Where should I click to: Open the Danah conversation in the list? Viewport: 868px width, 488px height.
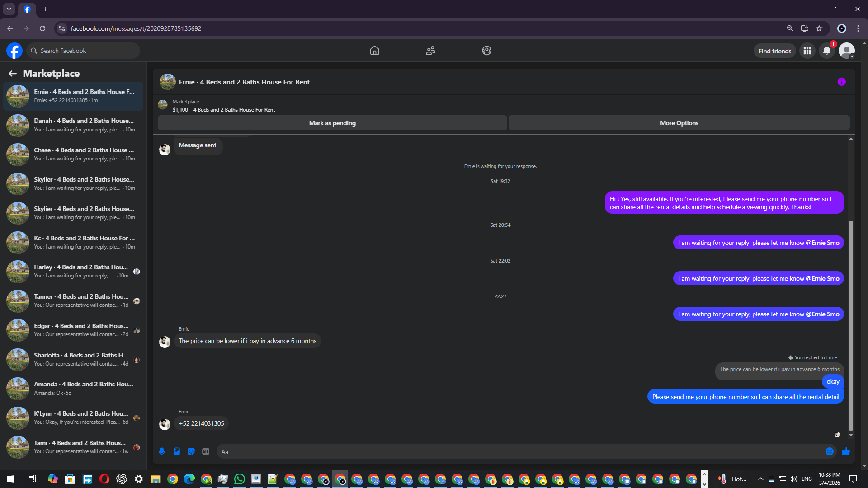click(73, 125)
